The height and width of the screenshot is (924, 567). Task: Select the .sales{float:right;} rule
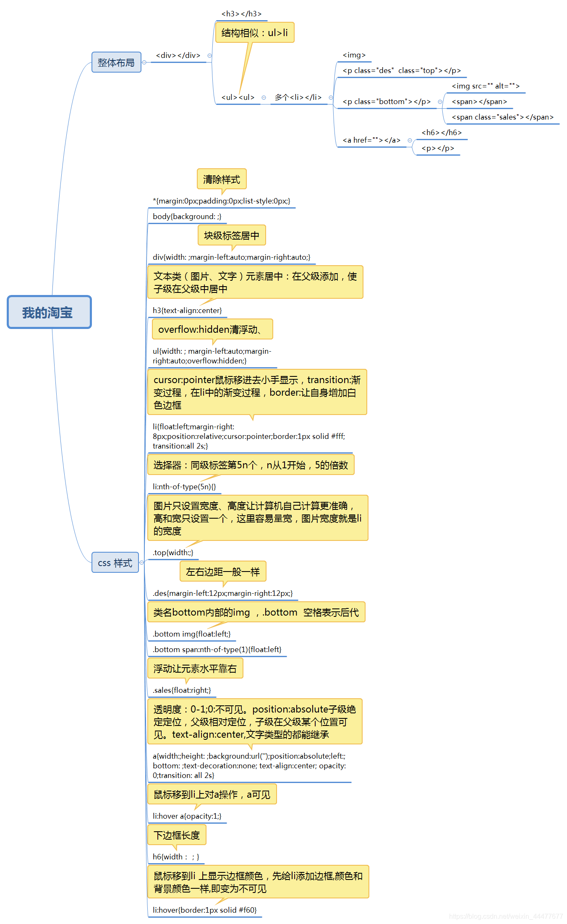(182, 690)
